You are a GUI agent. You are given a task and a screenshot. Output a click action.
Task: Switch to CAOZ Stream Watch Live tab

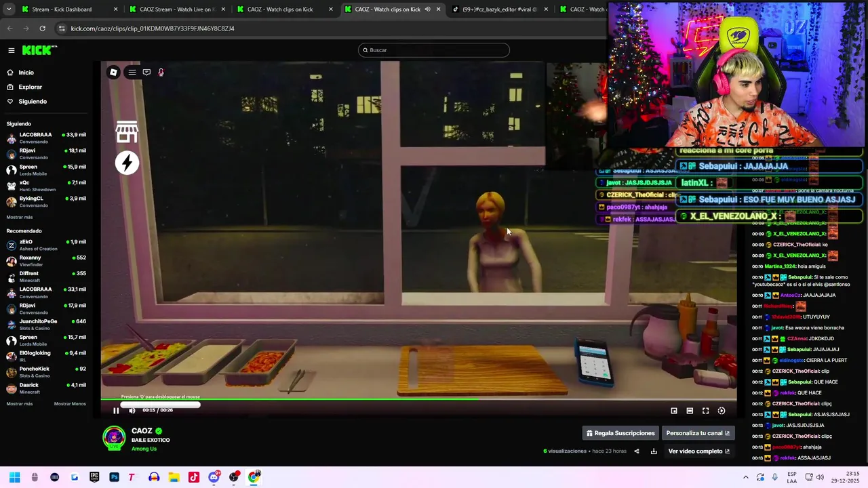[176, 9]
